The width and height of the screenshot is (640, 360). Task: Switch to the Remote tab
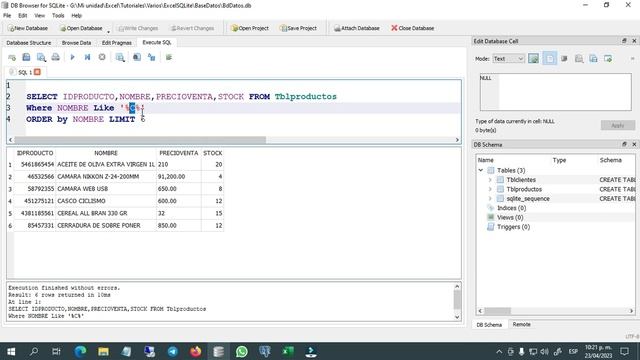click(521, 324)
